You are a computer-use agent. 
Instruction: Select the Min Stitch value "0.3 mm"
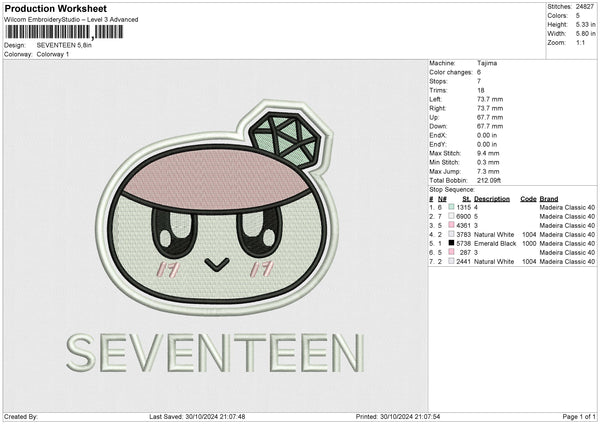tap(488, 162)
